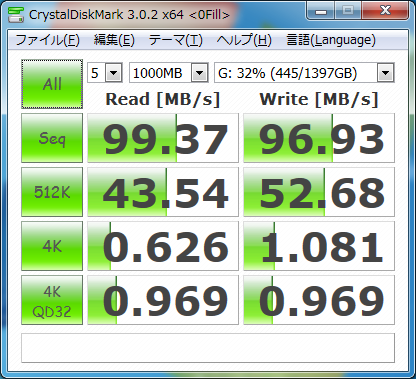Open the ファイル(F) menu
416x379 pixels.
[x=48, y=40]
